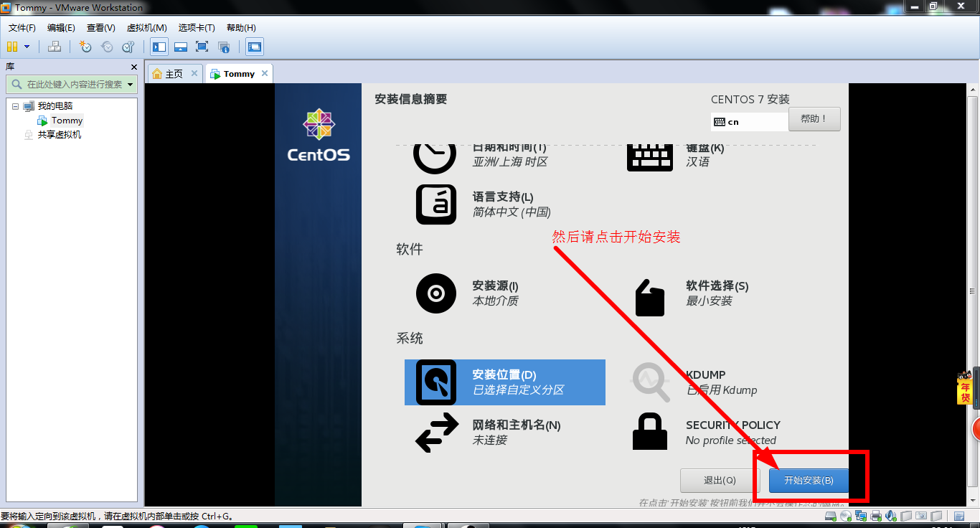Toggle the console view toolbar icon

click(x=255, y=47)
